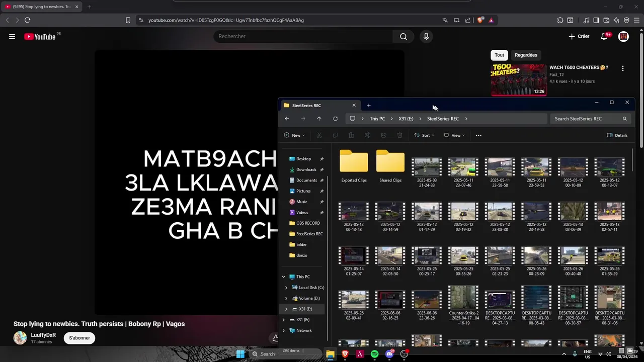This screenshot has height=362, width=644.
Task: Click Brave Rewards triangle icon
Action: [x=491, y=20]
